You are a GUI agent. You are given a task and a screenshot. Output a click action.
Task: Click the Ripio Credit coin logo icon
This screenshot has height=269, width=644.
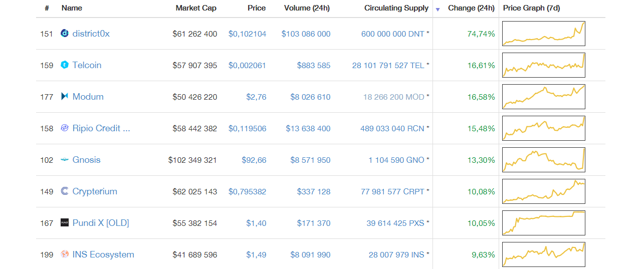[x=64, y=128]
